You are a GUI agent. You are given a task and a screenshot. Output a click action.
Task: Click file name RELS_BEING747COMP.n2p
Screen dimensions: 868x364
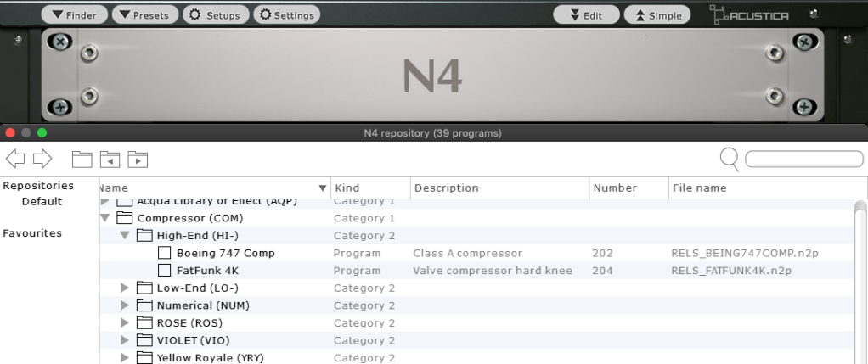click(745, 254)
